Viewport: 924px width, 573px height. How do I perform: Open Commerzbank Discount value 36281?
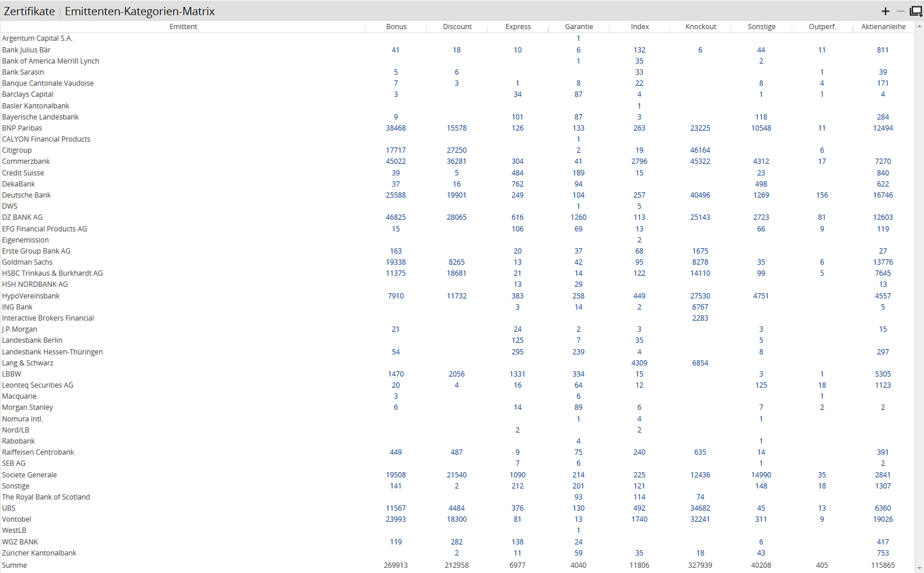457,161
